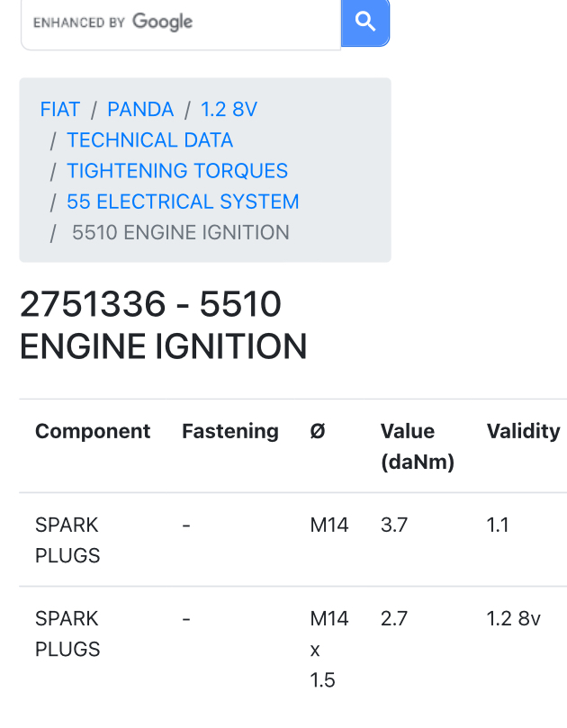Image resolution: width=567 pixels, height=728 pixels.
Task: Click the 1.2 8v validity cell
Action: click(513, 618)
